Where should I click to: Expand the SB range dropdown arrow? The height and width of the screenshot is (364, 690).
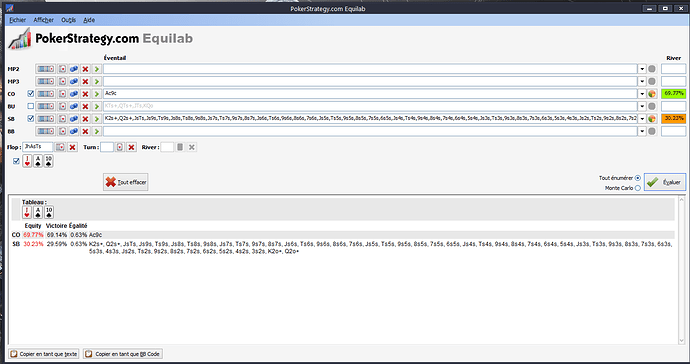click(642, 119)
